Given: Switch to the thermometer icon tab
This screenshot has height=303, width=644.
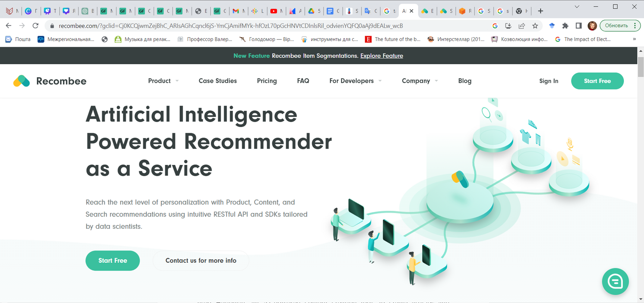Looking at the screenshot, I should point(352,11).
